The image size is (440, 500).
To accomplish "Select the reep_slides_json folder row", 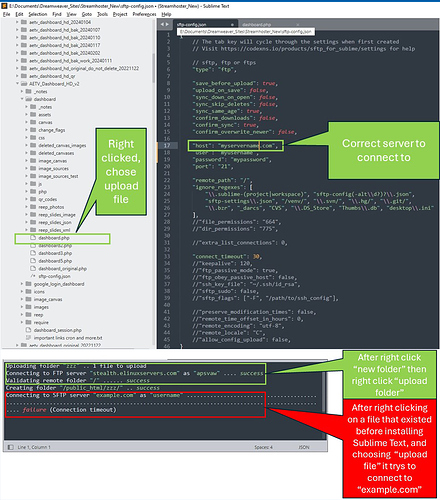I will pyautogui.click(x=55, y=222).
